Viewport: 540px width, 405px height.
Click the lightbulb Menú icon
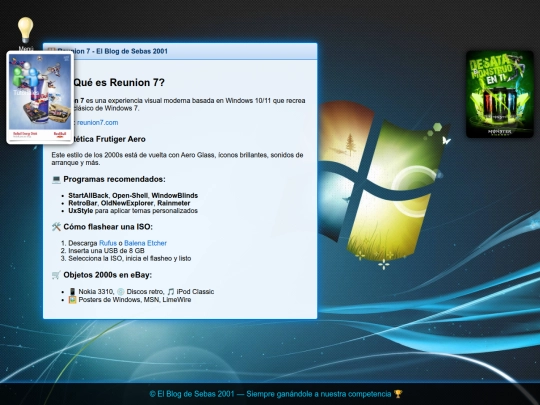pos(25,30)
